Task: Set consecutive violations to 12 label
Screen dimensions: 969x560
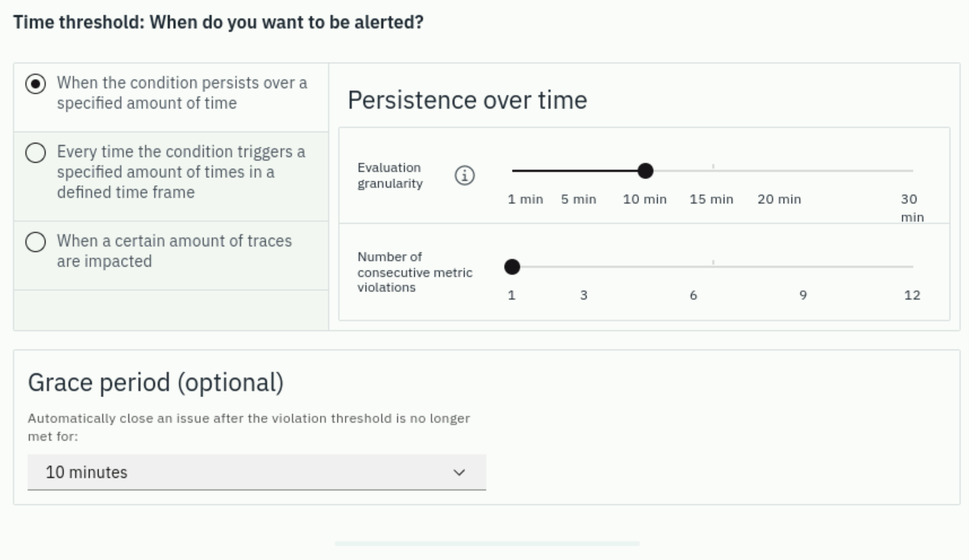Action: pyautogui.click(x=912, y=295)
